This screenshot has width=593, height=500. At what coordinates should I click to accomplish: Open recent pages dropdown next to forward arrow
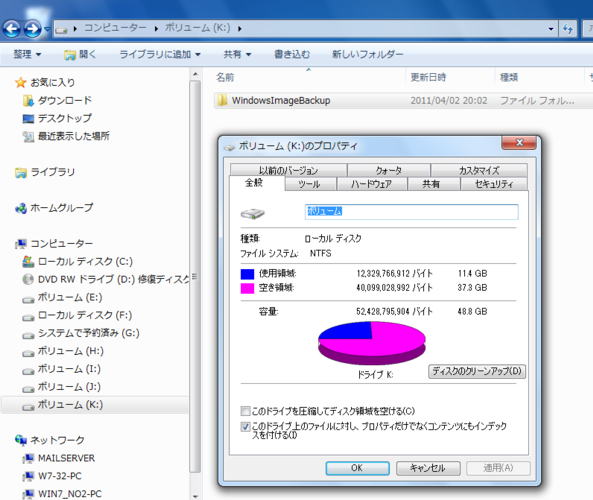tap(47, 29)
